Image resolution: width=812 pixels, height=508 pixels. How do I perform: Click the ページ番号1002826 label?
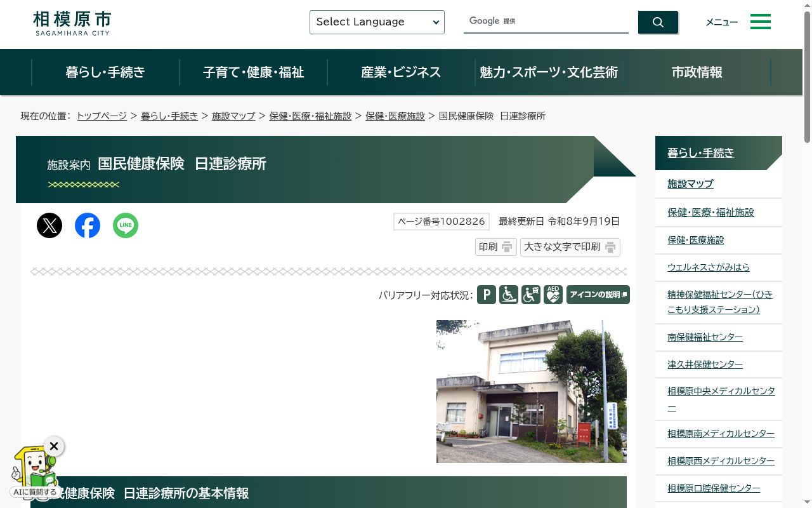[x=442, y=221]
